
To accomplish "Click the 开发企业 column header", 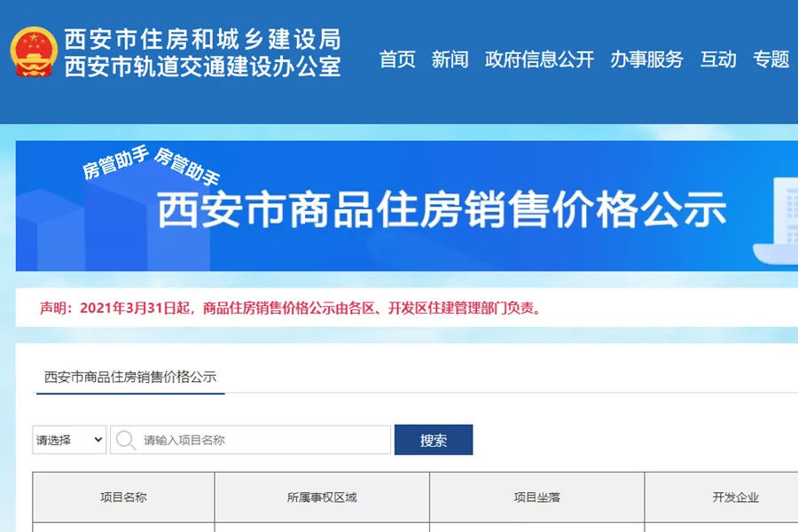I will 736,497.
